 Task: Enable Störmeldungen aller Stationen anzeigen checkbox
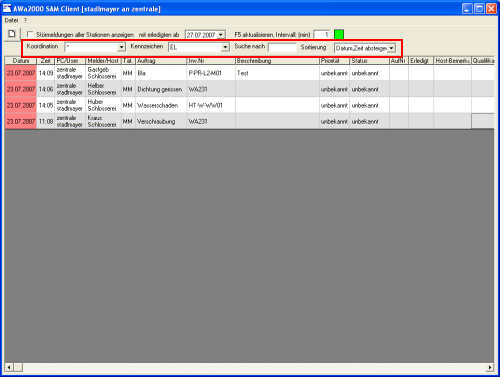tap(30, 34)
